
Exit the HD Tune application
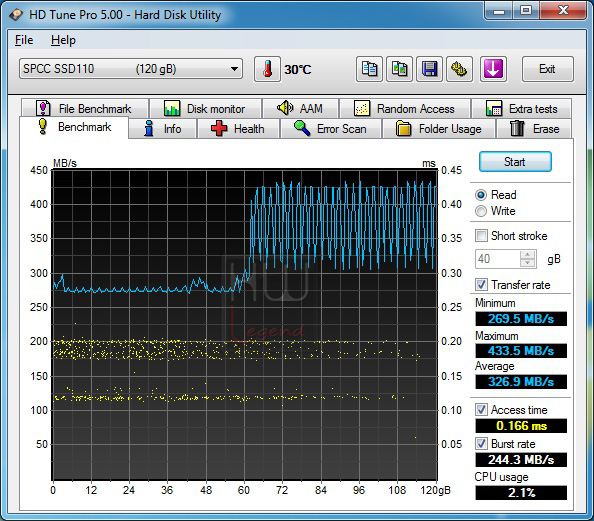point(547,69)
